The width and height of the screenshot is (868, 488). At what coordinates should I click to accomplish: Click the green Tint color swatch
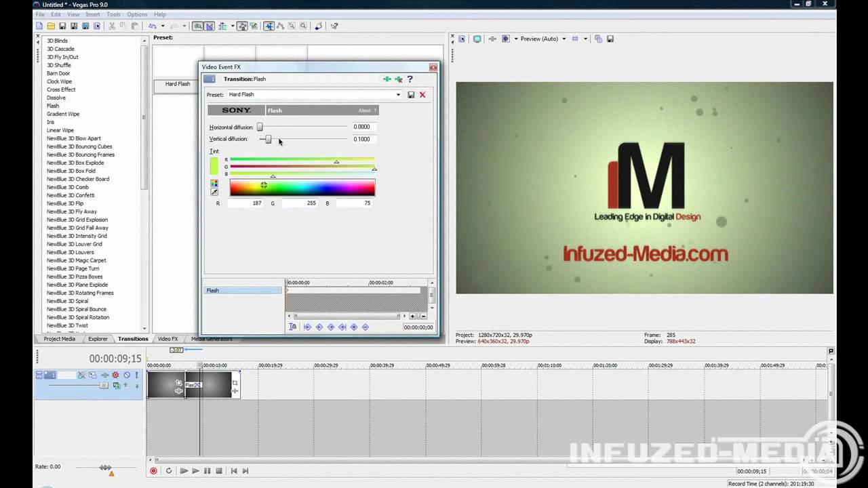click(x=214, y=165)
